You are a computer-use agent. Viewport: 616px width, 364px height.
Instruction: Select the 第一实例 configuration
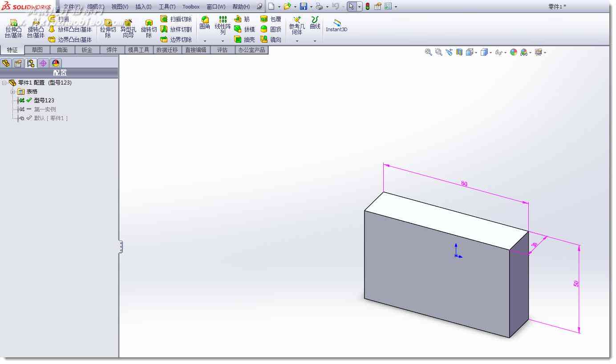click(45, 109)
